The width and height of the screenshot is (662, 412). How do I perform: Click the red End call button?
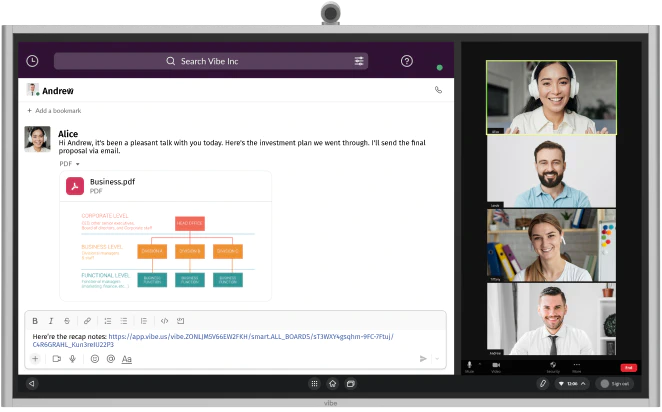tap(628, 367)
